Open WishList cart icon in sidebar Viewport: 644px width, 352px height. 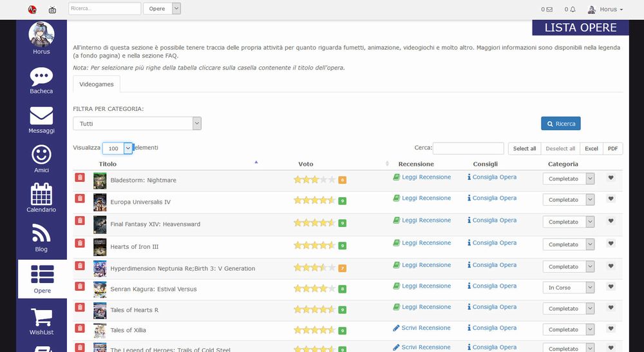click(x=41, y=320)
